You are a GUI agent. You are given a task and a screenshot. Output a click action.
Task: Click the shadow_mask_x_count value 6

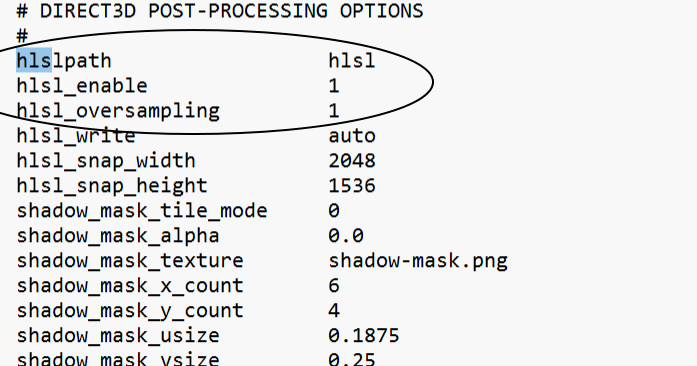[x=334, y=285]
